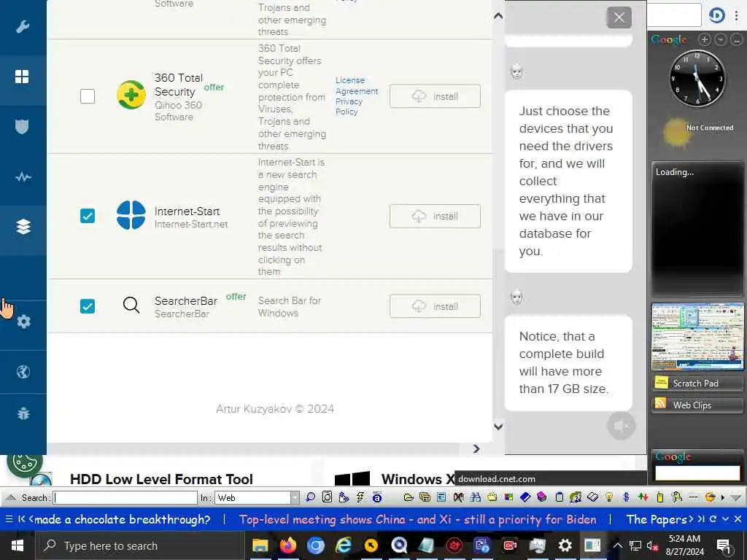Expand the news ticker down chevron
The height and width of the screenshot is (560, 747).
pos(725,518)
